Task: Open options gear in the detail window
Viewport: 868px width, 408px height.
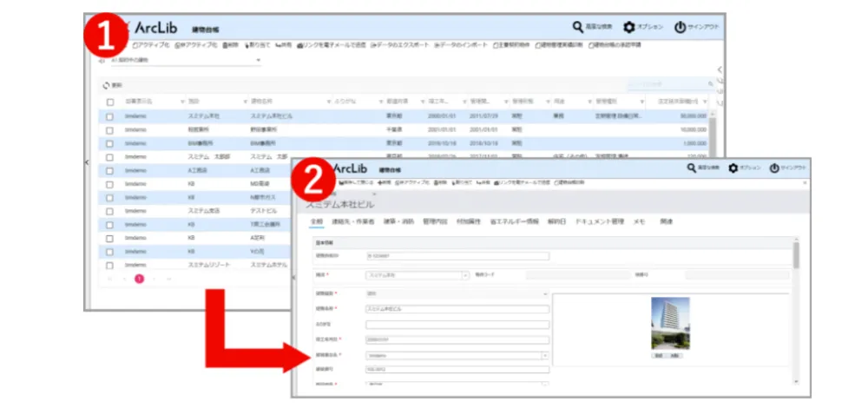Action: click(733, 168)
